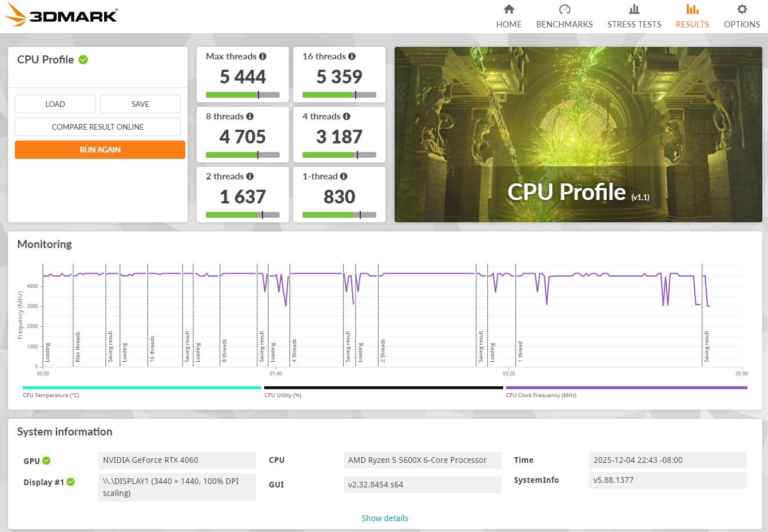Click the Stress Tests bar-chart icon
Image resolution: width=768 pixels, height=532 pixels.
pyautogui.click(x=634, y=9)
